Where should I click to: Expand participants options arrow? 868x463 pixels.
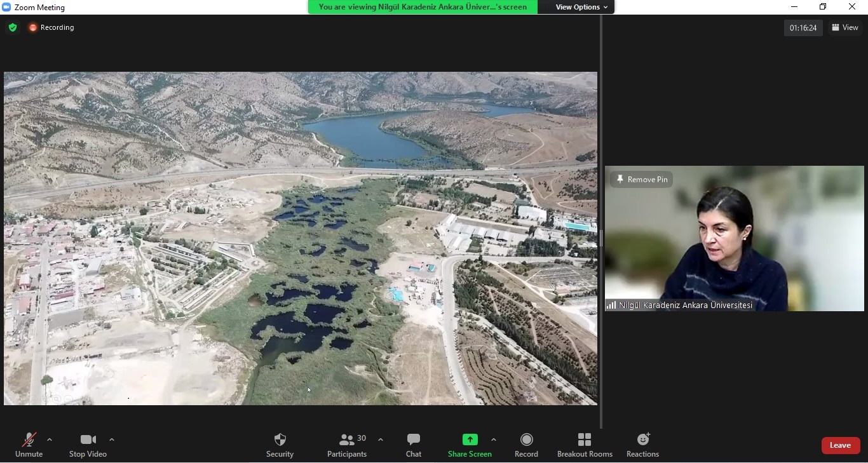(381, 440)
